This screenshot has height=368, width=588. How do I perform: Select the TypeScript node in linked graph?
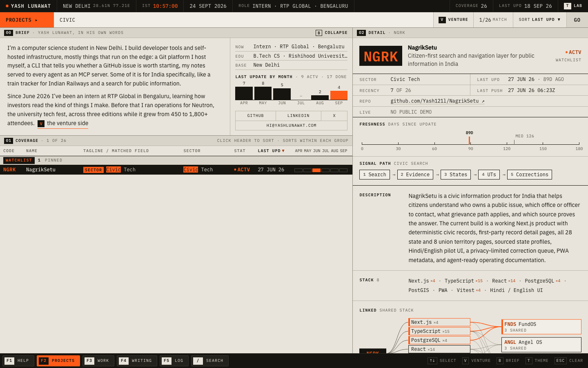[x=439, y=331]
